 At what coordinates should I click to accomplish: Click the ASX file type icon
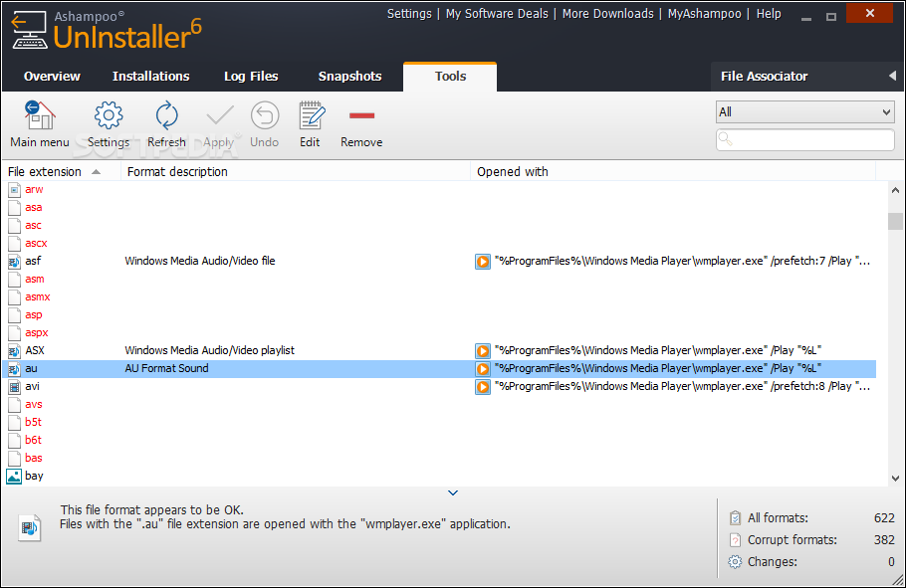click(15, 351)
